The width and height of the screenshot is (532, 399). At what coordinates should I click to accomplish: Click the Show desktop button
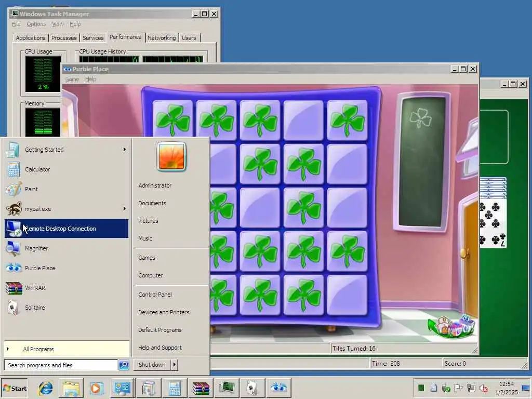[x=526, y=388]
